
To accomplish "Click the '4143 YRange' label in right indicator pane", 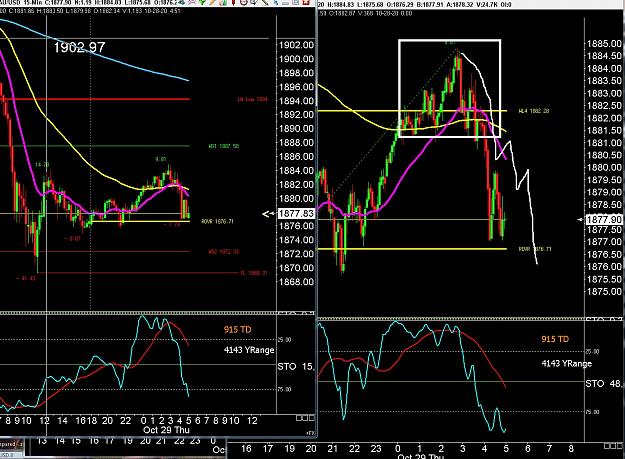I will click(566, 363).
